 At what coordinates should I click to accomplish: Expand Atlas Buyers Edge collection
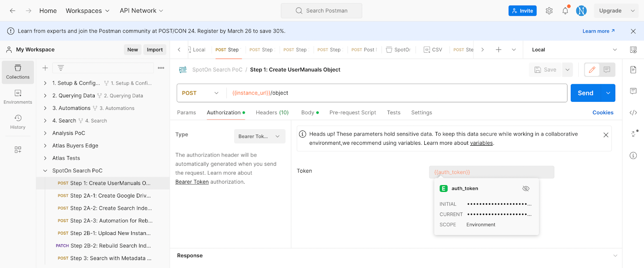[x=45, y=146]
